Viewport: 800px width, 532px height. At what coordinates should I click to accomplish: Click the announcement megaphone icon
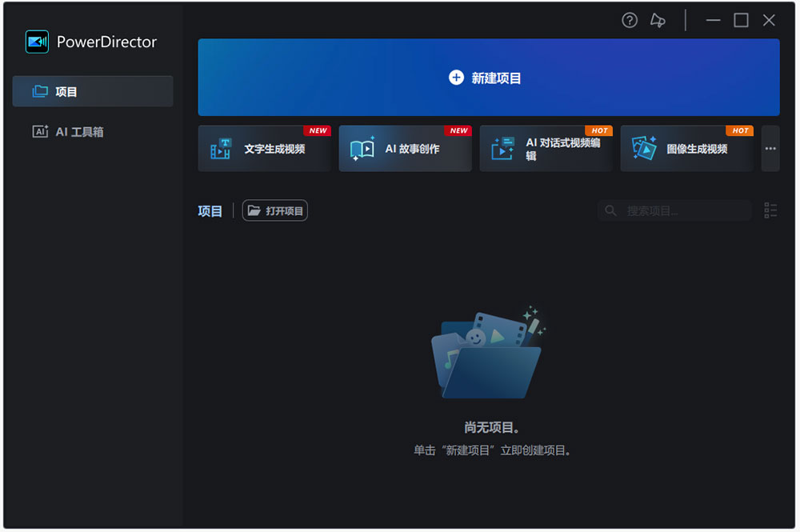(658, 21)
